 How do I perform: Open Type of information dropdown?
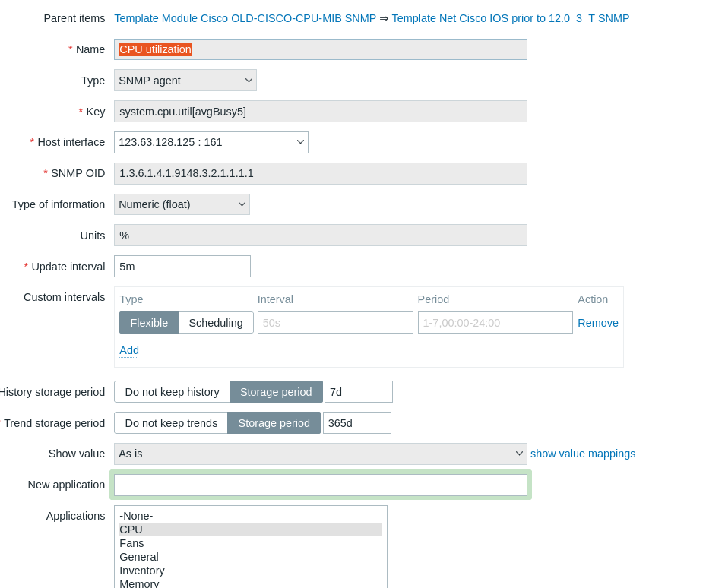(182, 204)
